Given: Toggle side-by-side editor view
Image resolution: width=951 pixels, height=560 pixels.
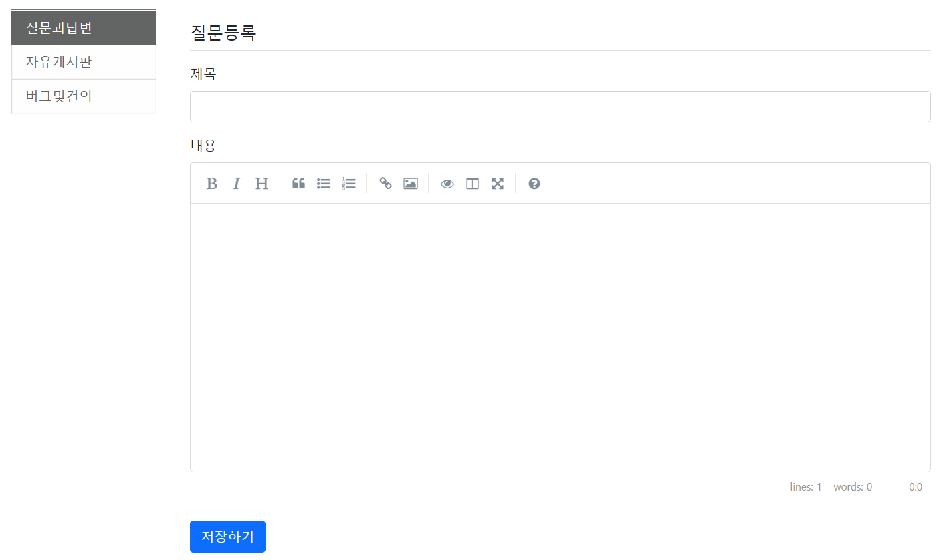Looking at the screenshot, I should [472, 184].
